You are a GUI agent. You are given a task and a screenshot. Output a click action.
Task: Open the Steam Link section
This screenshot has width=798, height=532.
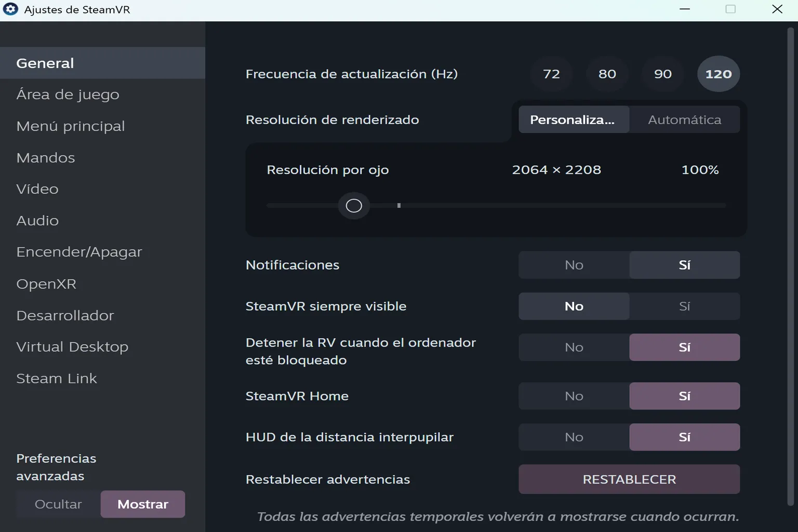pos(102,378)
